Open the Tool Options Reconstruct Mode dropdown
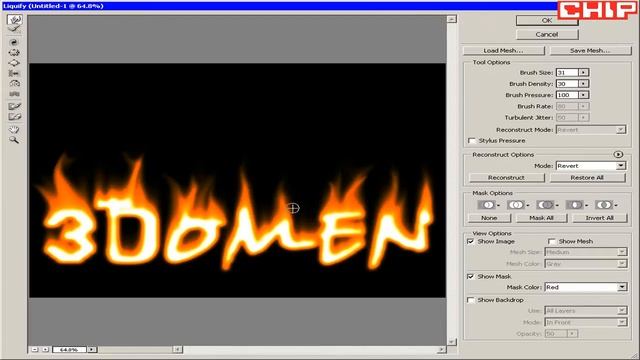The width and height of the screenshot is (640, 360). click(591, 130)
